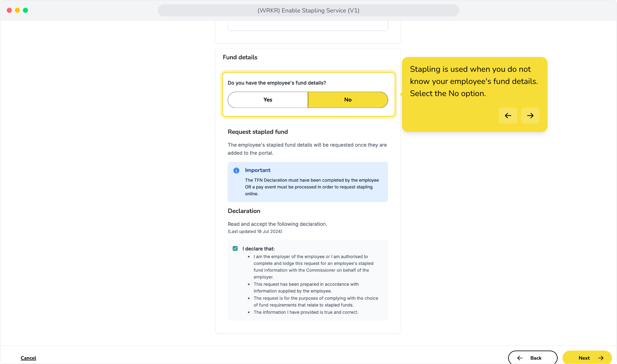
Task: Untick the I declare that checkbox
Action: tap(235, 249)
